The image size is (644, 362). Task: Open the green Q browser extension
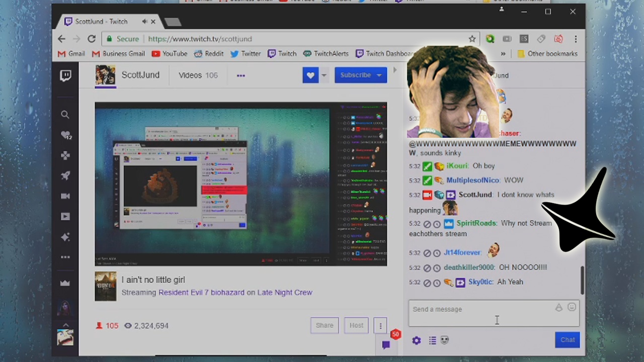(x=490, y=39)
